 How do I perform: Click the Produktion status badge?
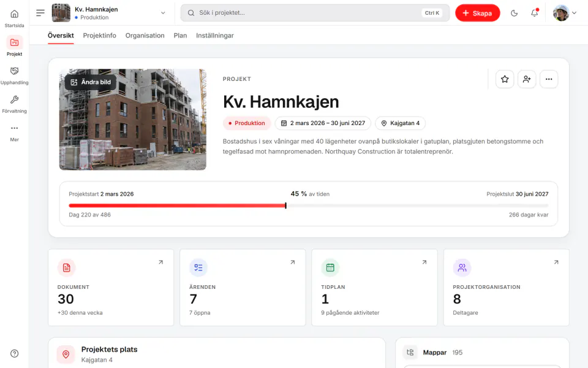247,123
